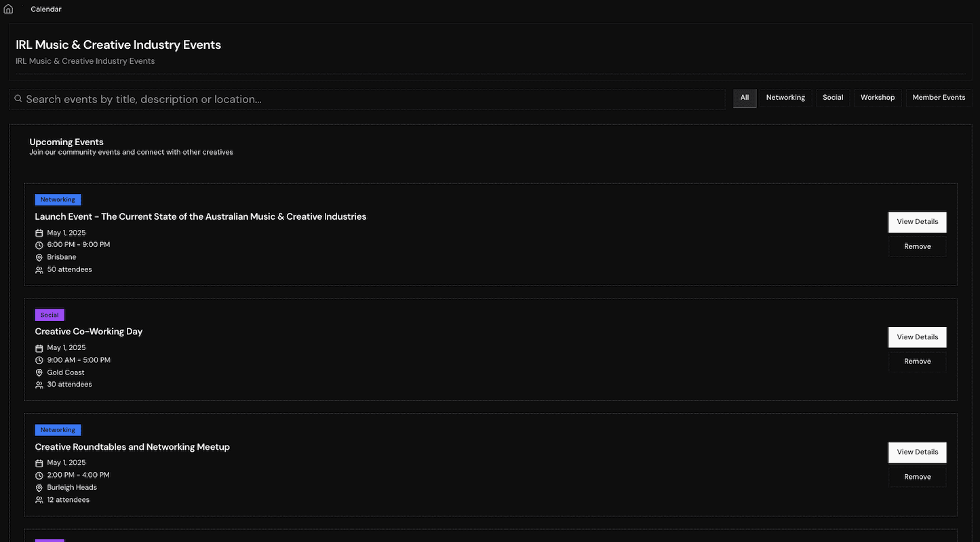Click attendees icon next to 12 attendees
980x542 pixels.
(39, 500)
